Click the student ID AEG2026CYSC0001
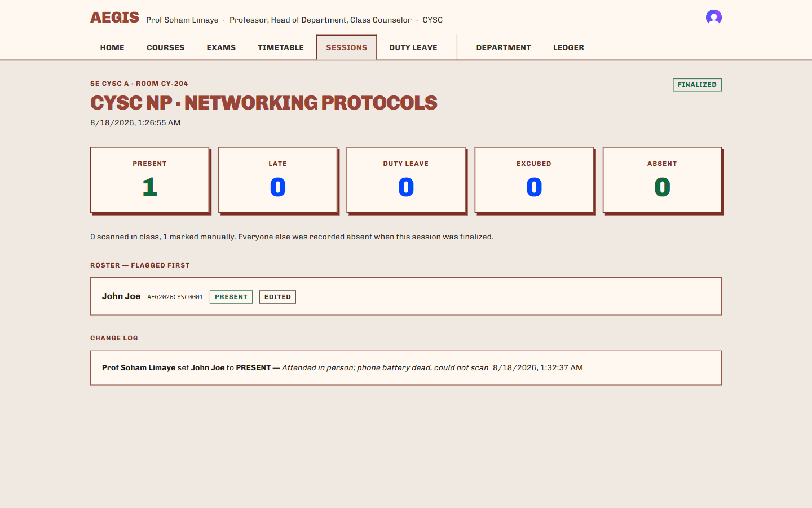 click(x=175, y=297)
